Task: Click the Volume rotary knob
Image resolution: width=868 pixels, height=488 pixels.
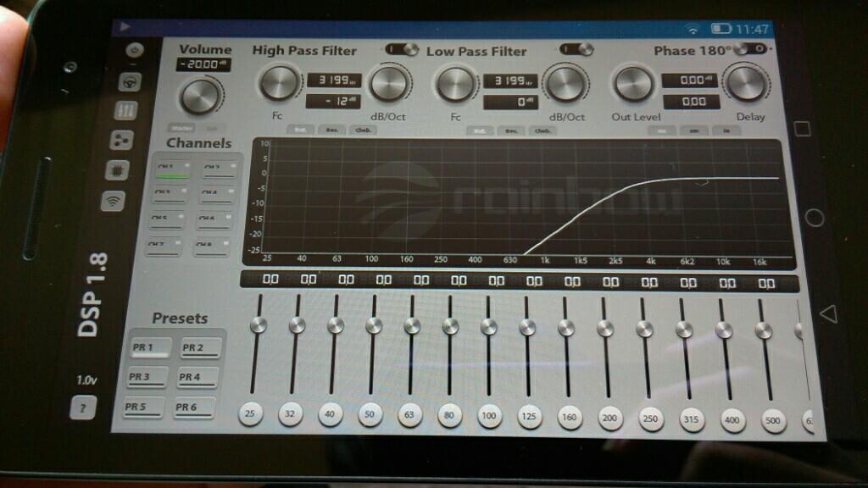Action: (200, 97)
